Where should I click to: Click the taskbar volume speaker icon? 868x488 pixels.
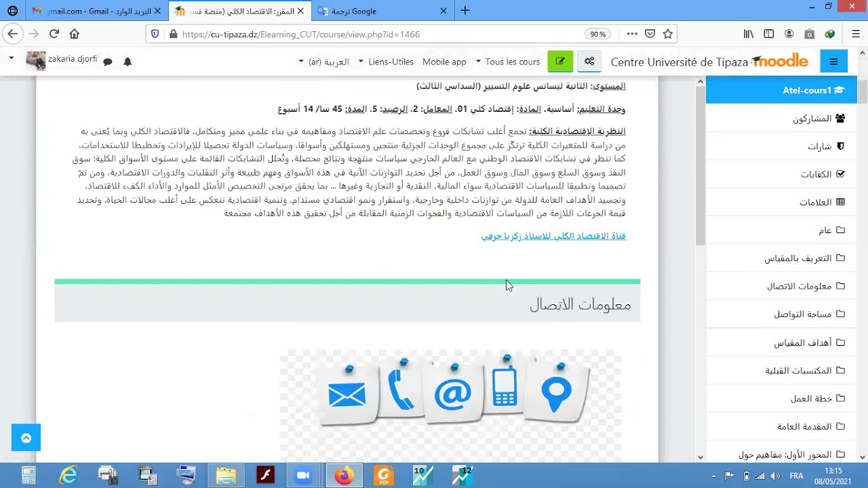click(774, 476)
